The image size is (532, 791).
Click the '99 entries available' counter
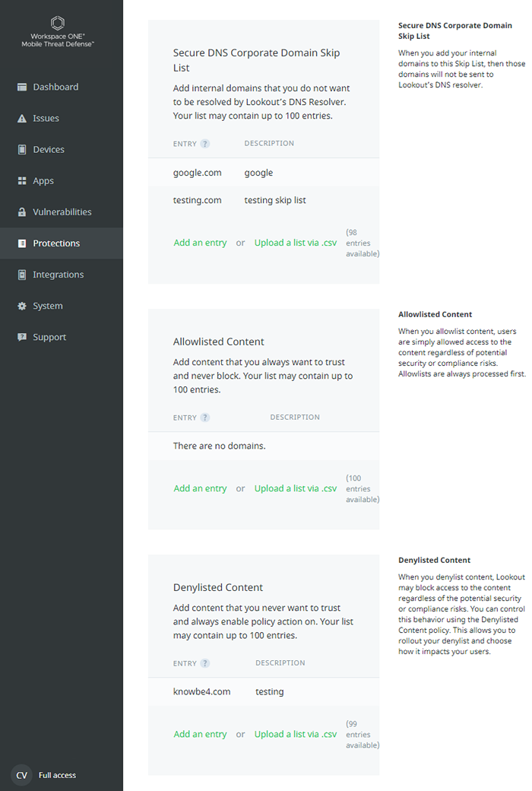tap(362, 735)
